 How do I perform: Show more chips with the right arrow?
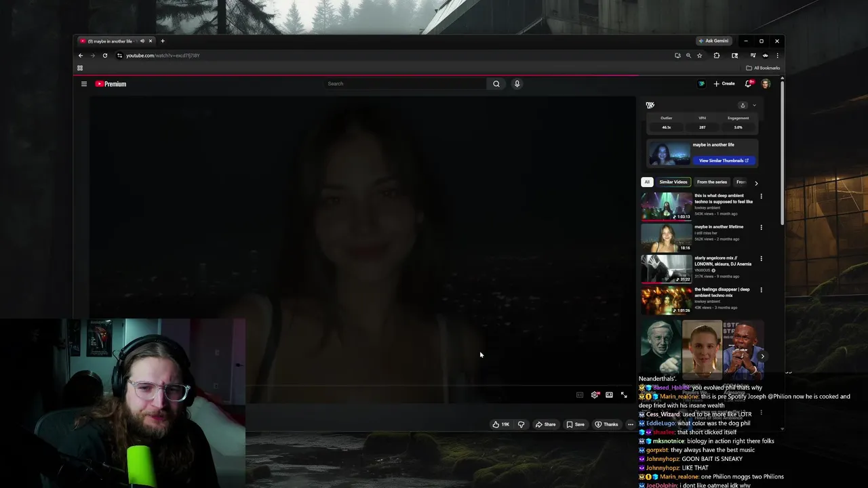(756, 182)
